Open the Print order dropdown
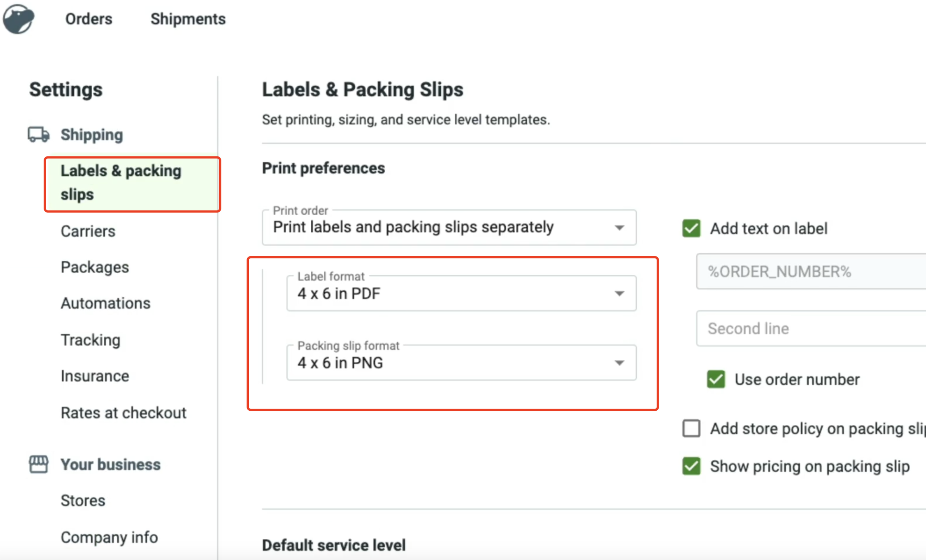 (449, 227)
